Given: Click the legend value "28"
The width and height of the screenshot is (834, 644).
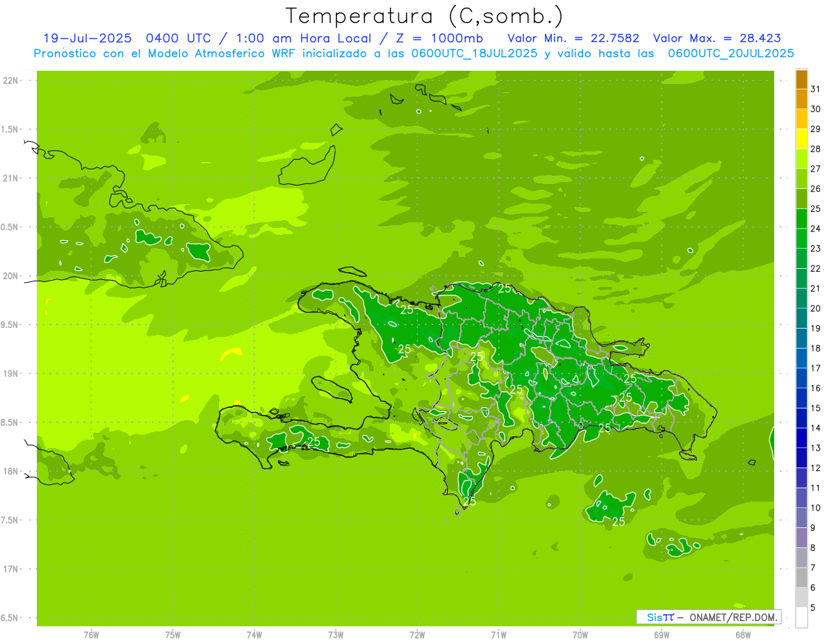Looking at the screenshot, I should (815, 149).
